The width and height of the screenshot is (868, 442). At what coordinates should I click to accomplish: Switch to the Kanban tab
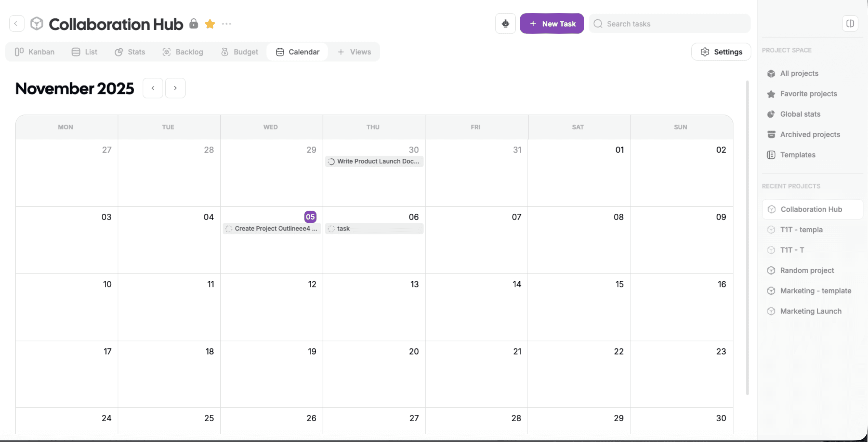pyautogui.click(x=35, y=52)
